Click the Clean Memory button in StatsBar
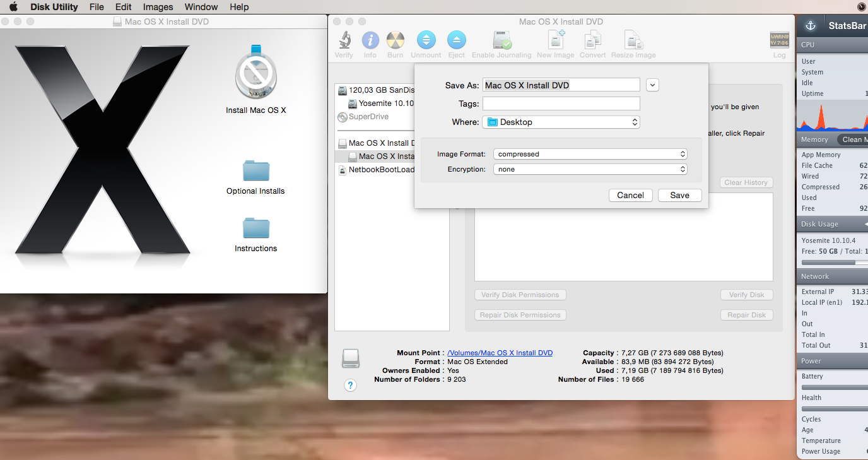This screenshot has height=460, width=868. click(852, 139)
